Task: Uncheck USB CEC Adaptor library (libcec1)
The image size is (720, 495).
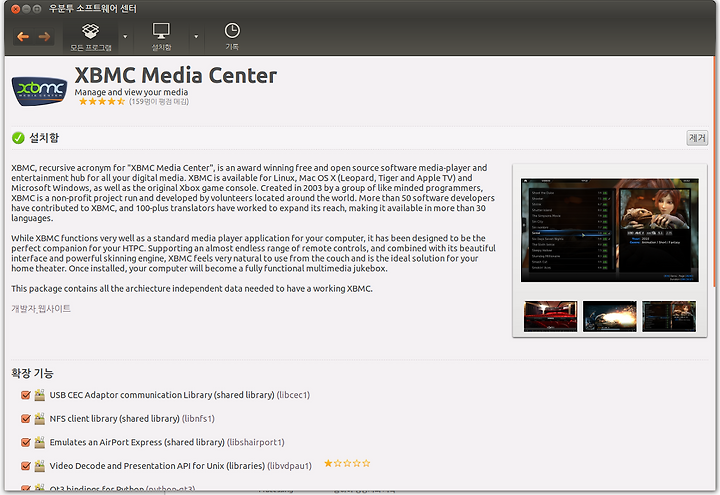Action: click(x=26, y=395)
